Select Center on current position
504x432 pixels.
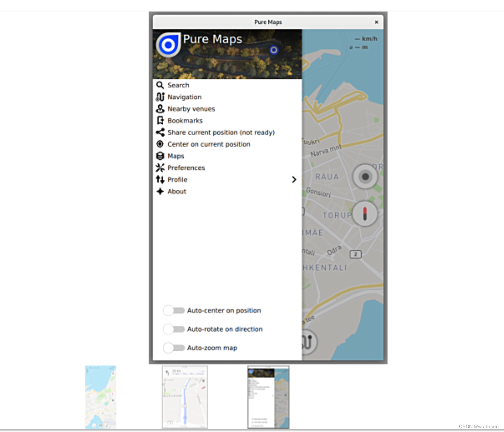(227, 144)
